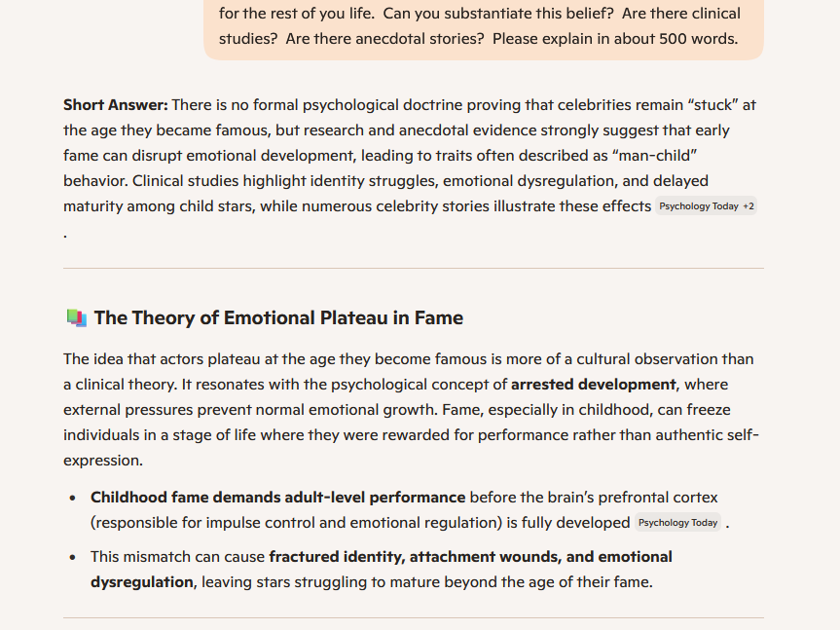Click the bold term 'arrested development'

point(594,385)
